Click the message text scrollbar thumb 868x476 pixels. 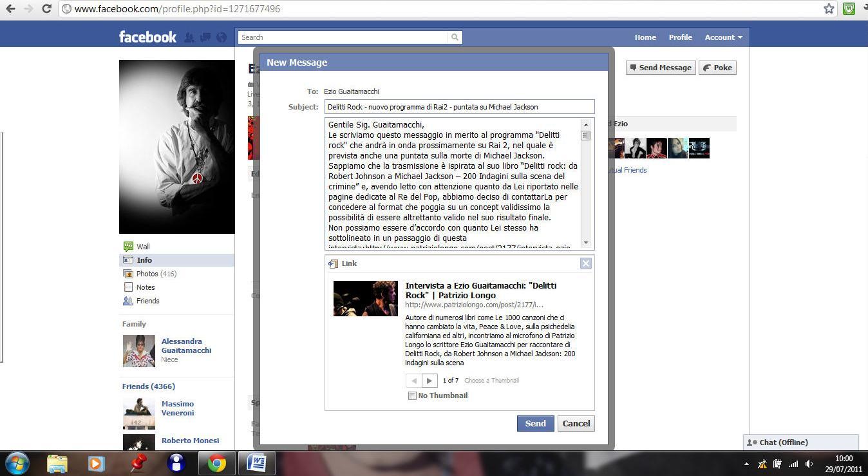(x=585, y=135)
